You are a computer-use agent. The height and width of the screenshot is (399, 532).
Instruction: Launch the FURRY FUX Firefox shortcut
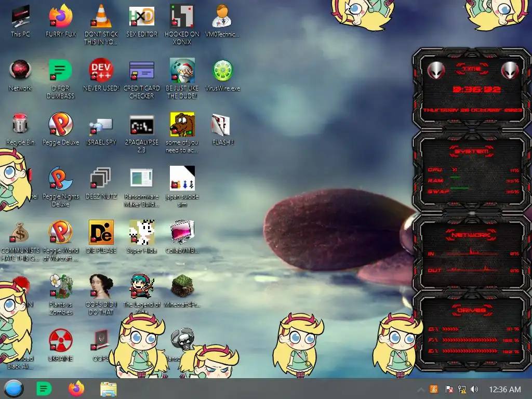pyautogui.click(x=61, y=16)
